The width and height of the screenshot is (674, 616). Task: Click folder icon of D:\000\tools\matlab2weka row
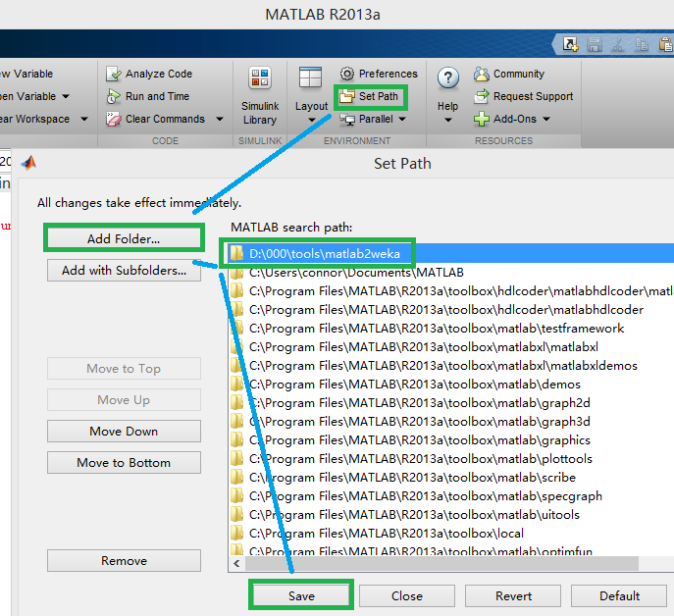coord(236,254)
